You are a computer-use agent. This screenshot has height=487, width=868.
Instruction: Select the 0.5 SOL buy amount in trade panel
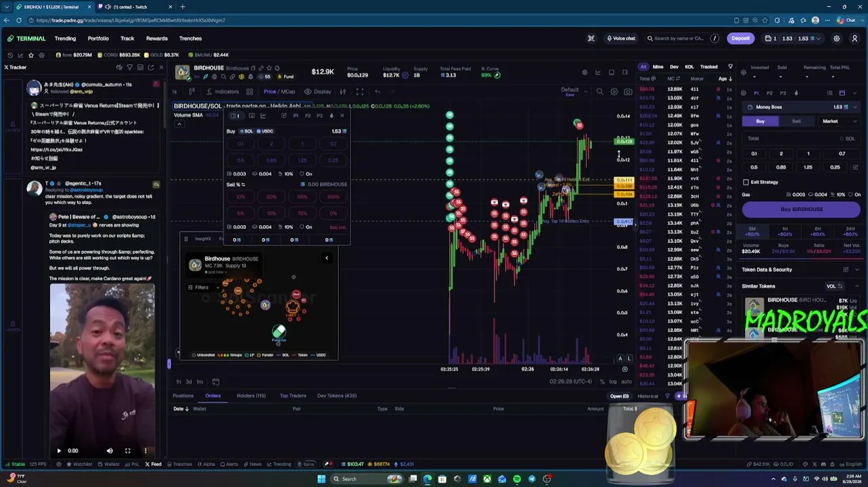point(754,167)
